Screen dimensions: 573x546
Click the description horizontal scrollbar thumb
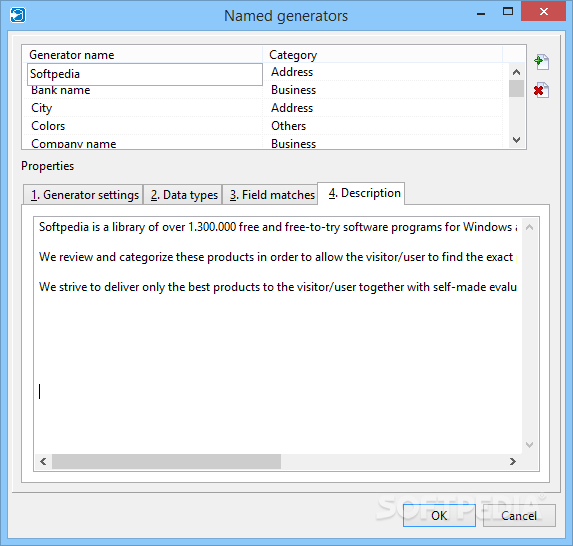(166, 462)
